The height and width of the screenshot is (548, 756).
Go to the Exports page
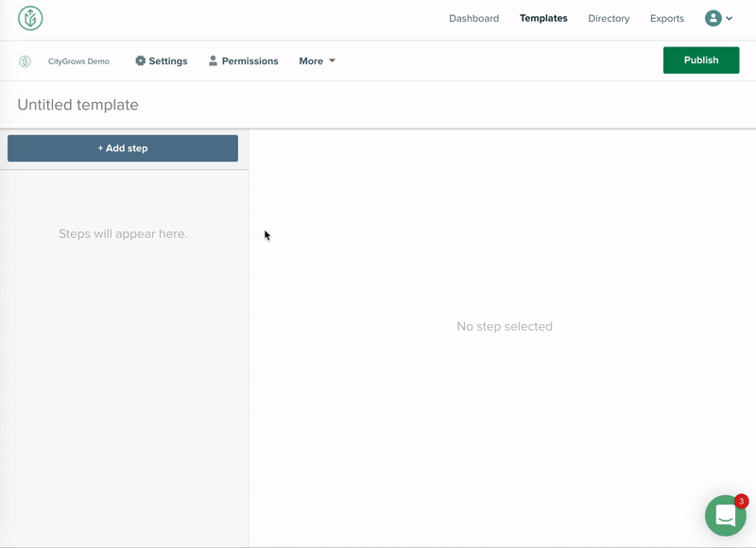click(667, 18)
